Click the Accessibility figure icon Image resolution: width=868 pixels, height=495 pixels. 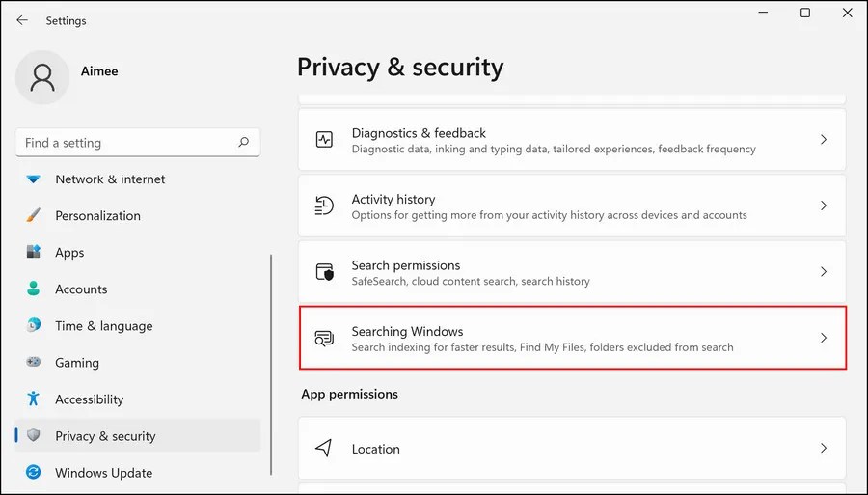pyautogui.click(x=33, y=399)
